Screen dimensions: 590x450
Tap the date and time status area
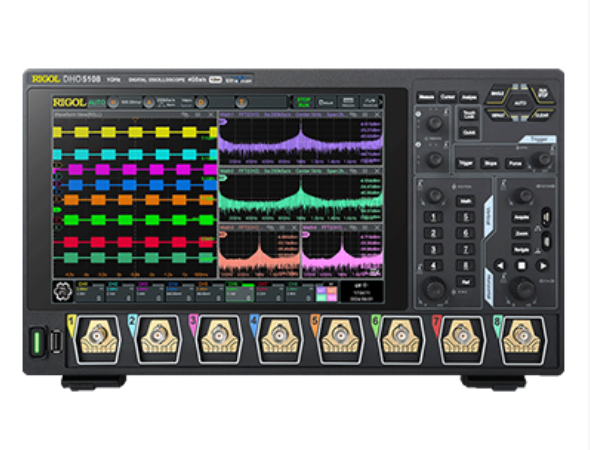(361, 292)
